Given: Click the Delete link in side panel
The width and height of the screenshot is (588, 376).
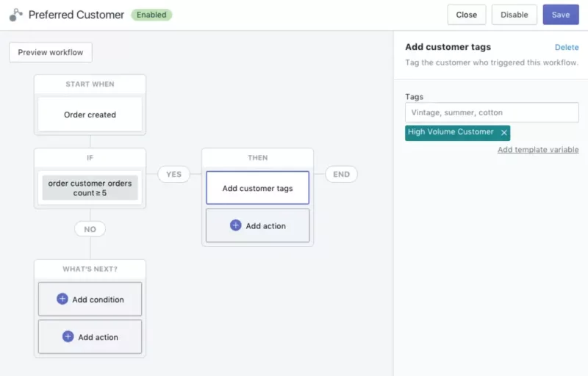Looking at the screenshot, I should (566, 47).
